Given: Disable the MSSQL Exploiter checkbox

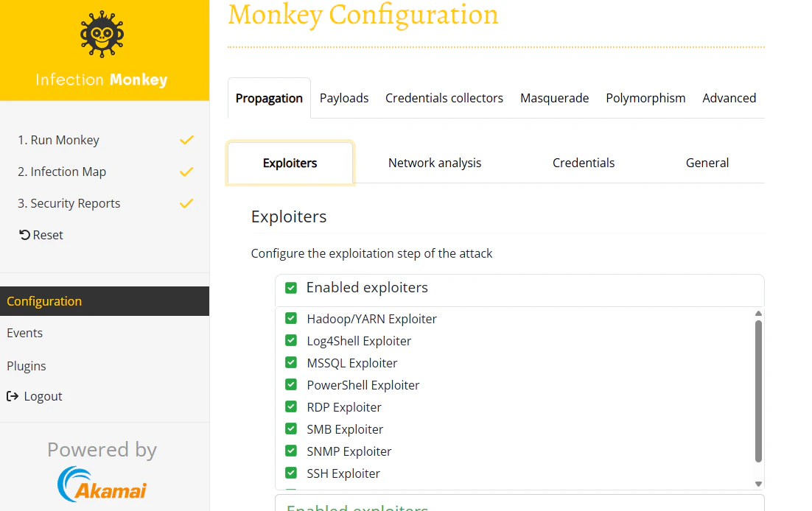Looking at the screenshot, I should [x=291, y=362].
